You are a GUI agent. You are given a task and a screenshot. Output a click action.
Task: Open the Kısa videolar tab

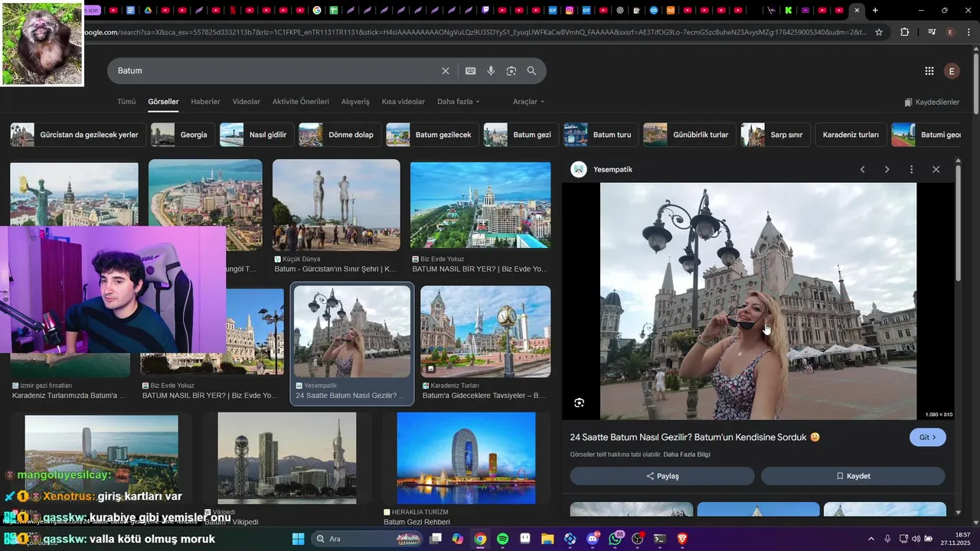point(403,102)
